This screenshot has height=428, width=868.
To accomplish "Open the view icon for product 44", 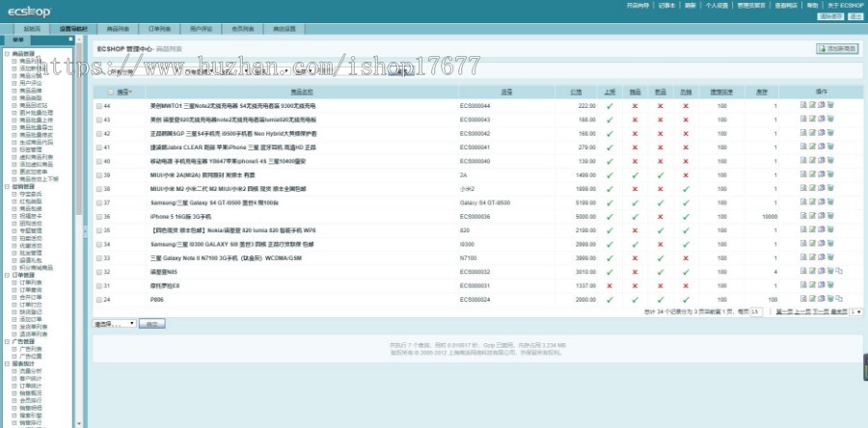I will (x=803, y=104).
